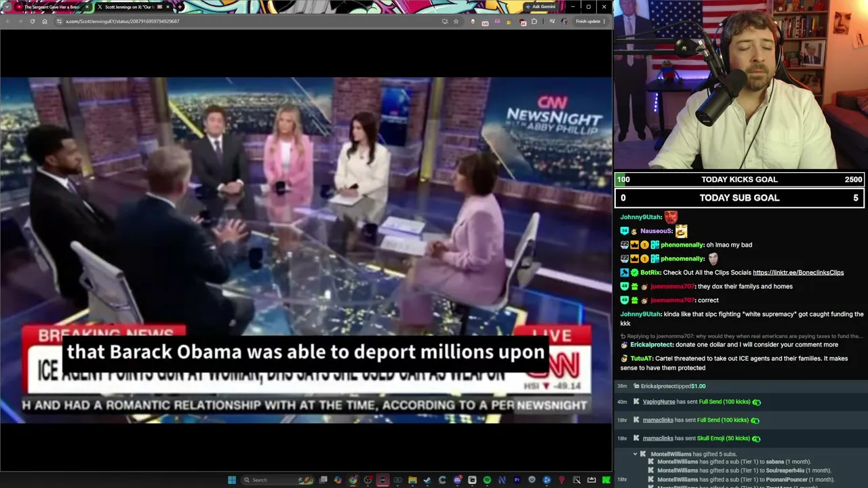Open Task View on the taskbar
Image resolution: width=868 pixels, height=488 pixels.
(x=323, y=480)
